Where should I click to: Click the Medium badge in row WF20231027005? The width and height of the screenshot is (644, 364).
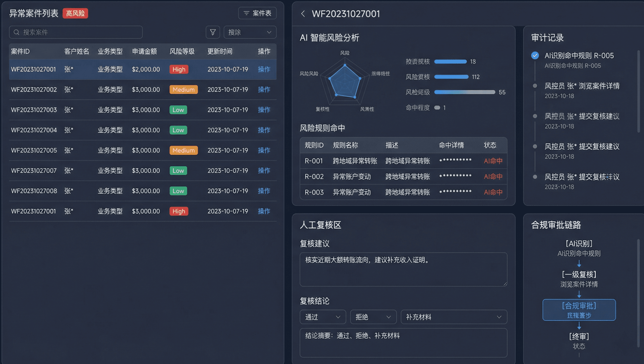(184, 150)
